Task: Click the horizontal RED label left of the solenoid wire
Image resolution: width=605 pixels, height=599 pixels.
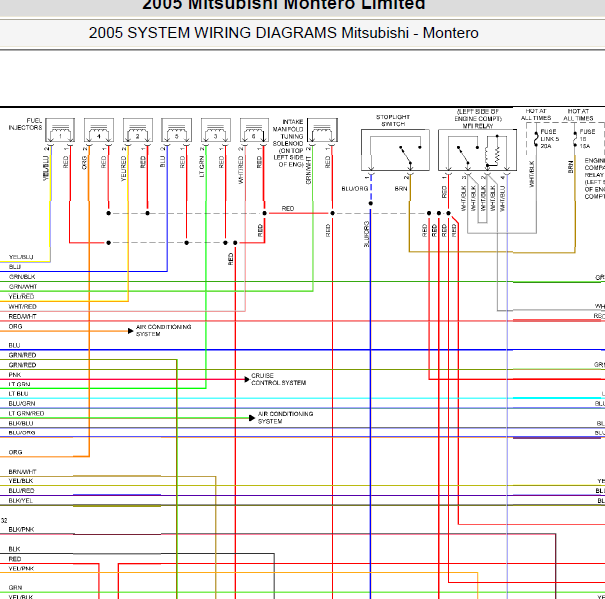Action: (x=287, y=208)
